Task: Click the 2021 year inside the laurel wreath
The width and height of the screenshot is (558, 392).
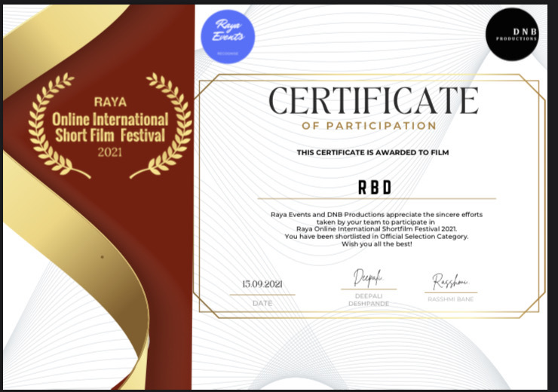Action: [x=110, y=152]
